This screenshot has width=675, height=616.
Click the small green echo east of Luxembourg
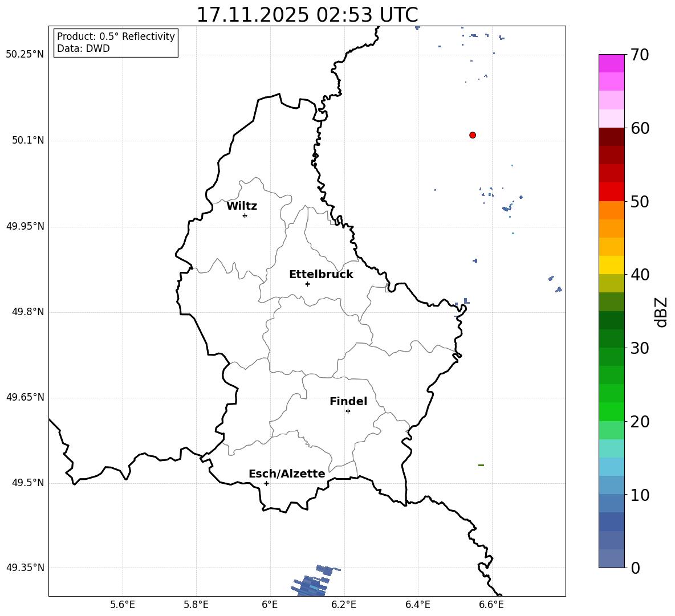(481, 465)
